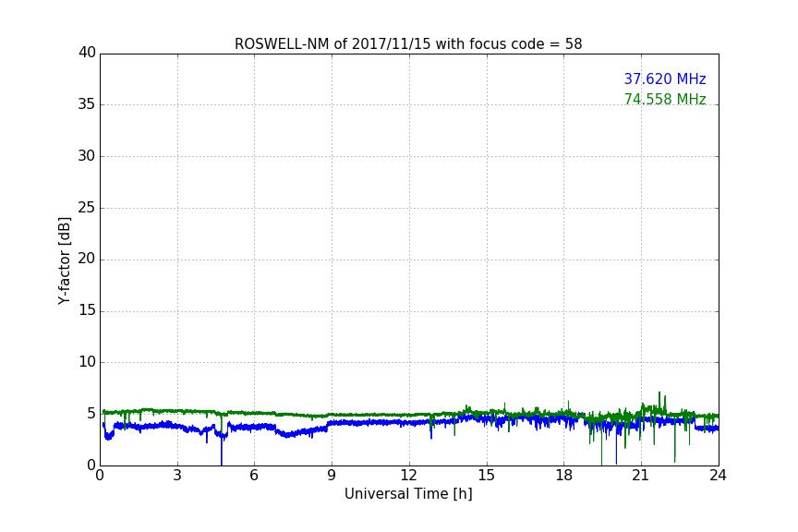Viewport: 798px width, 532px height.
Task: Click the x-axis tick label '24'
Action: click(x=718, y=476)
